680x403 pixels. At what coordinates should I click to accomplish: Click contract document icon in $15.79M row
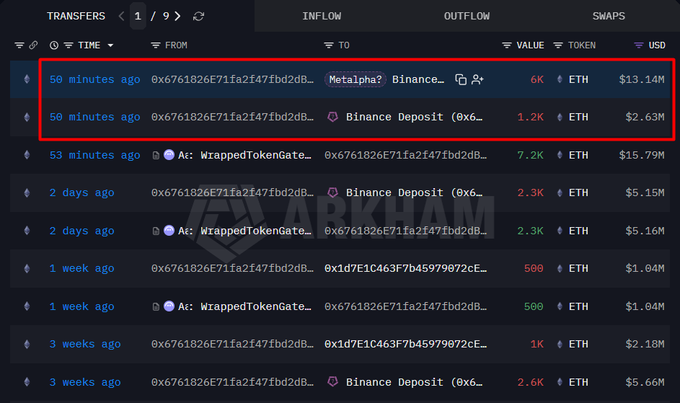(x=156, y=155)
